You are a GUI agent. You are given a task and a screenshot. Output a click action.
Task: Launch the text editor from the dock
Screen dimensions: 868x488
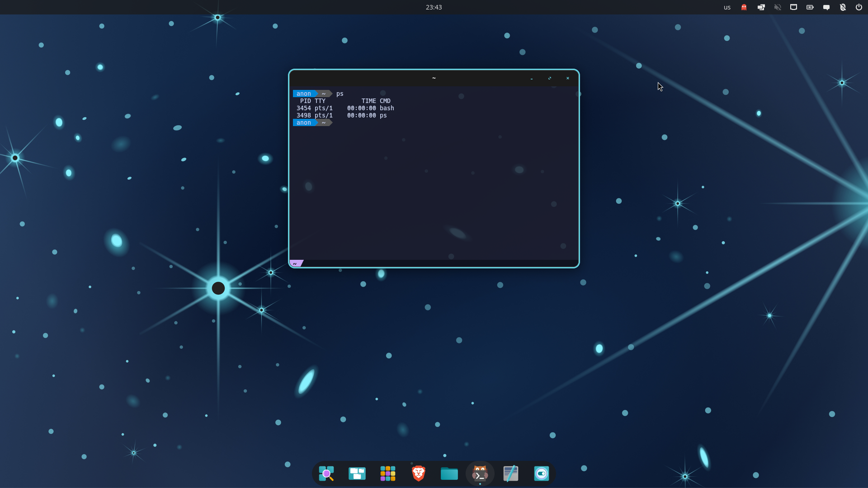click(510, 473)
